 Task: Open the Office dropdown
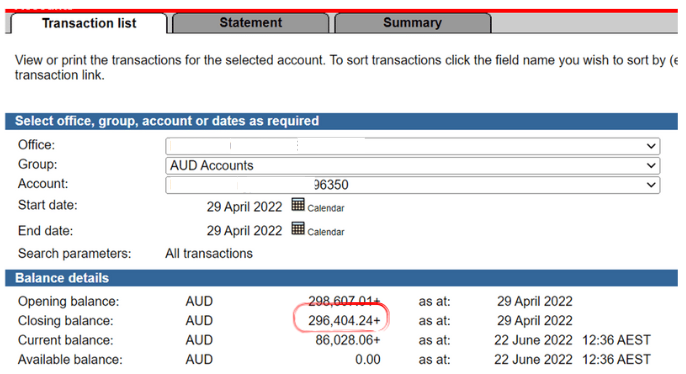pyautogui.click(x=413, y=146)
